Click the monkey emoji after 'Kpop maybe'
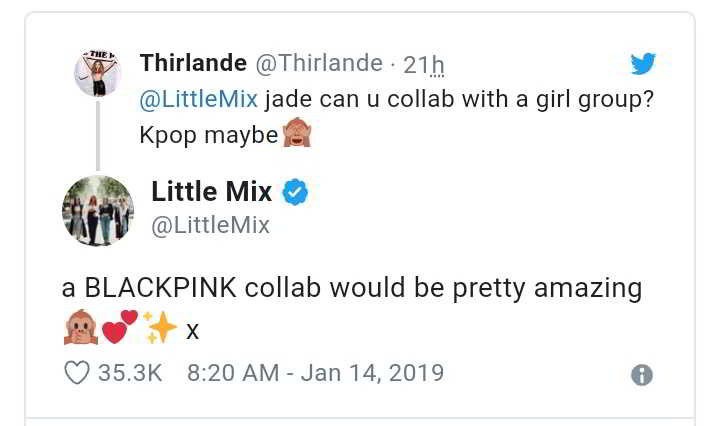The image size is (720, 426). (x=297, y=133)
